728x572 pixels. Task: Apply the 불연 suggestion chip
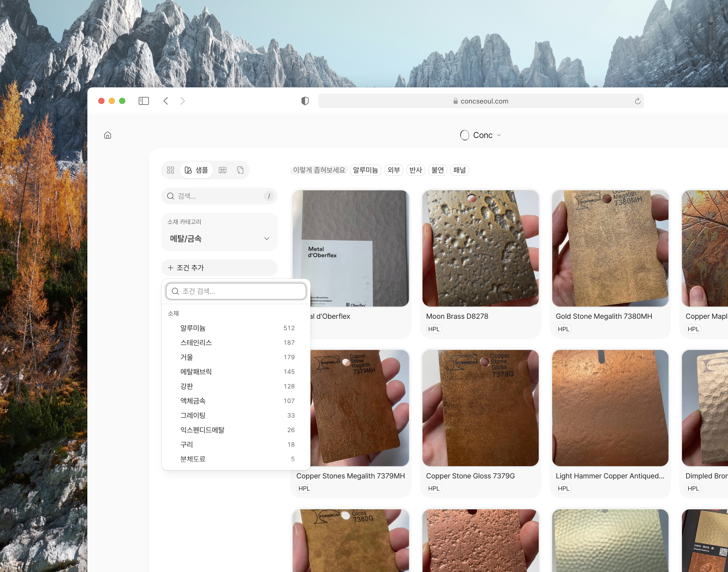click(x=437, y=170)
